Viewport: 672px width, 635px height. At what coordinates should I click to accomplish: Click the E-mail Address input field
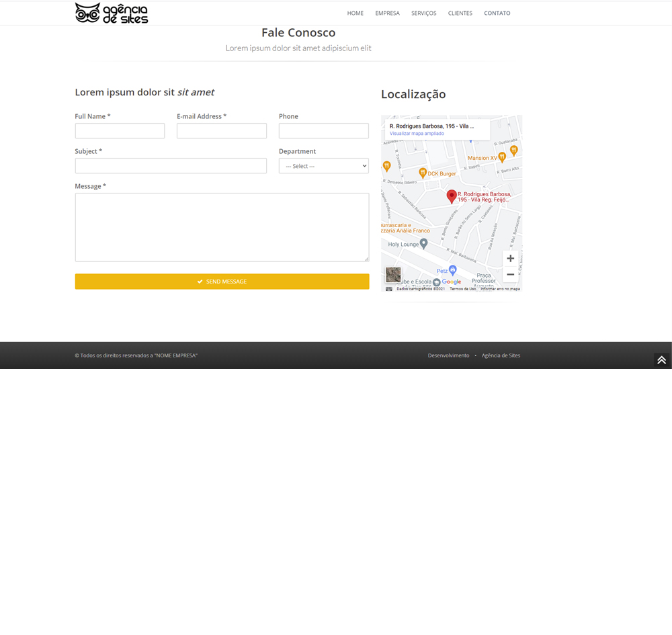click(221, 131)
